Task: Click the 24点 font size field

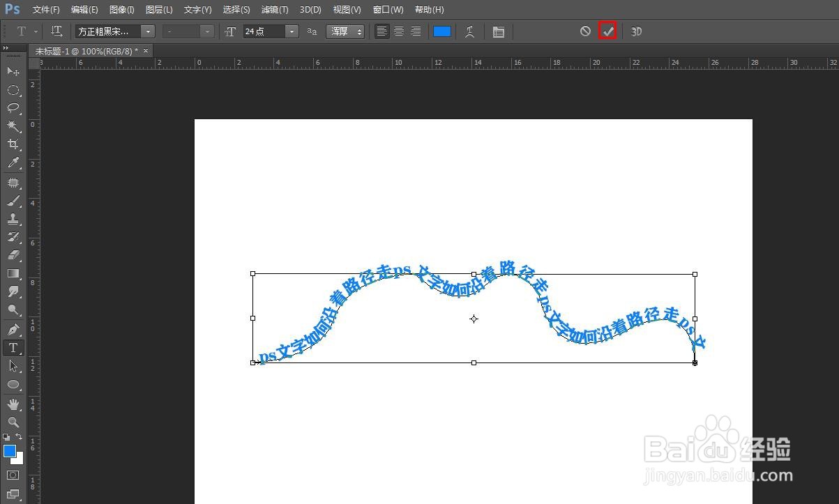Action: pyautogui.click(x=264, y=31)
